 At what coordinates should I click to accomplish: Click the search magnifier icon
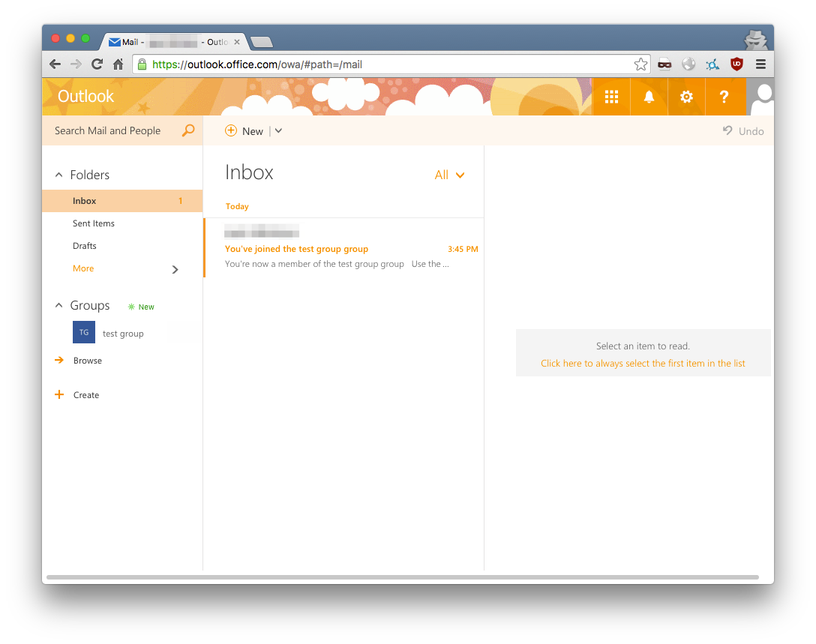pos(188,130)
